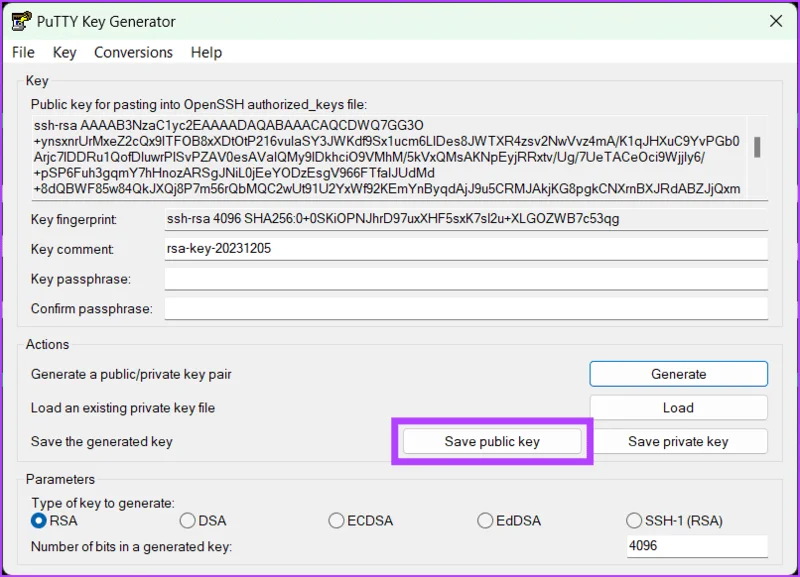This screenshot has height=577, width=800.
Task: Click the Key comment field
Action: pos(466,249)
